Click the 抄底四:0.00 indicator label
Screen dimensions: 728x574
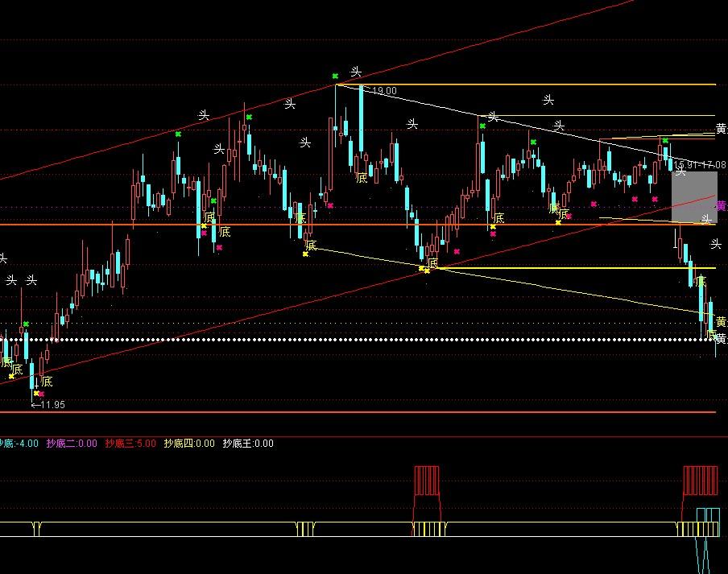pos(189,443)
